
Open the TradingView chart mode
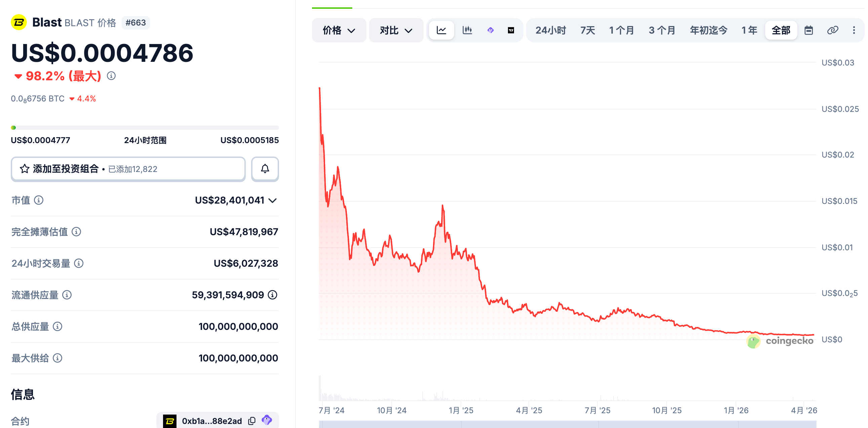[511, 30]
